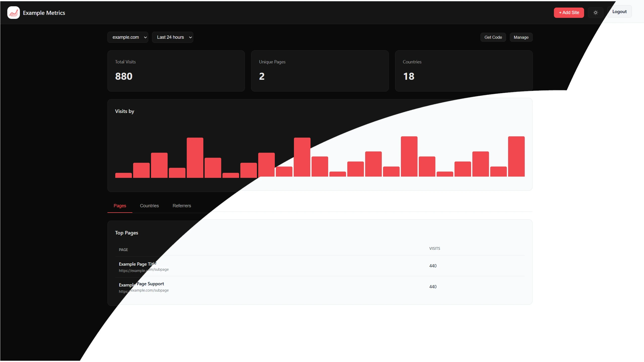Switch to the Countries tab
Image resolution: width=644 pixels, height=362 pixels.
[x=149, y=206]
